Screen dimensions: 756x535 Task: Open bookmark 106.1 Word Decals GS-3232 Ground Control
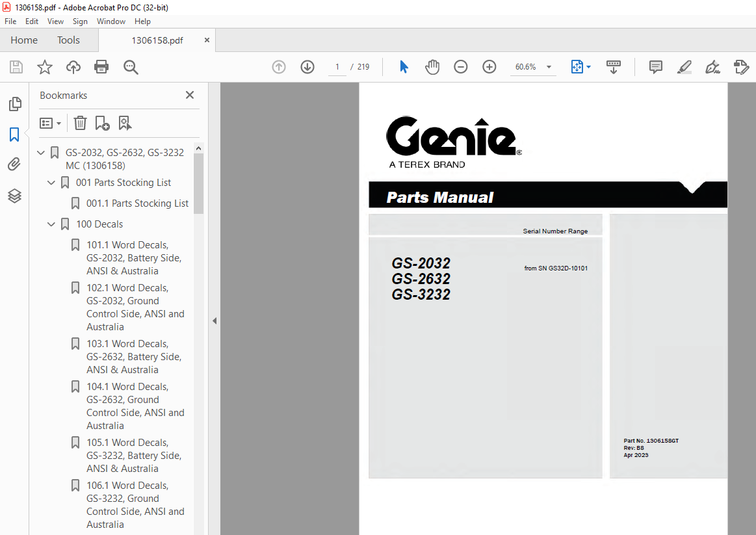pos(135,505)
